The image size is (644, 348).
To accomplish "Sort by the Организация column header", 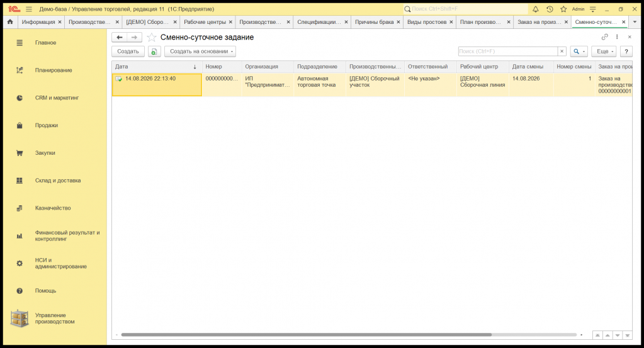I will (268, 67).
